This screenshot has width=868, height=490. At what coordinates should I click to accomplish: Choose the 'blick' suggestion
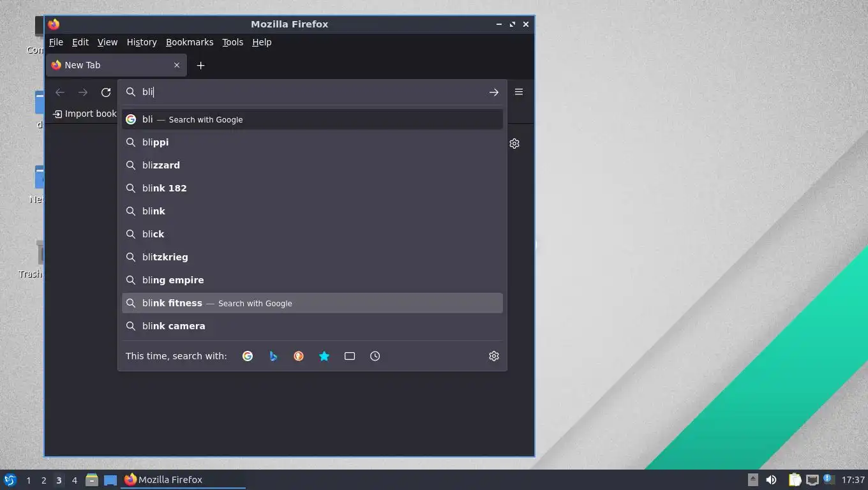(312, 234)
